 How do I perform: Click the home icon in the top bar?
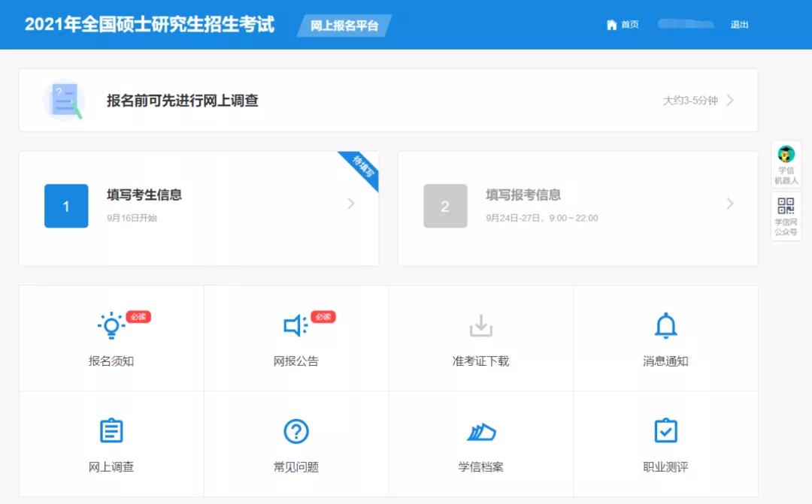tap(611, 24)
